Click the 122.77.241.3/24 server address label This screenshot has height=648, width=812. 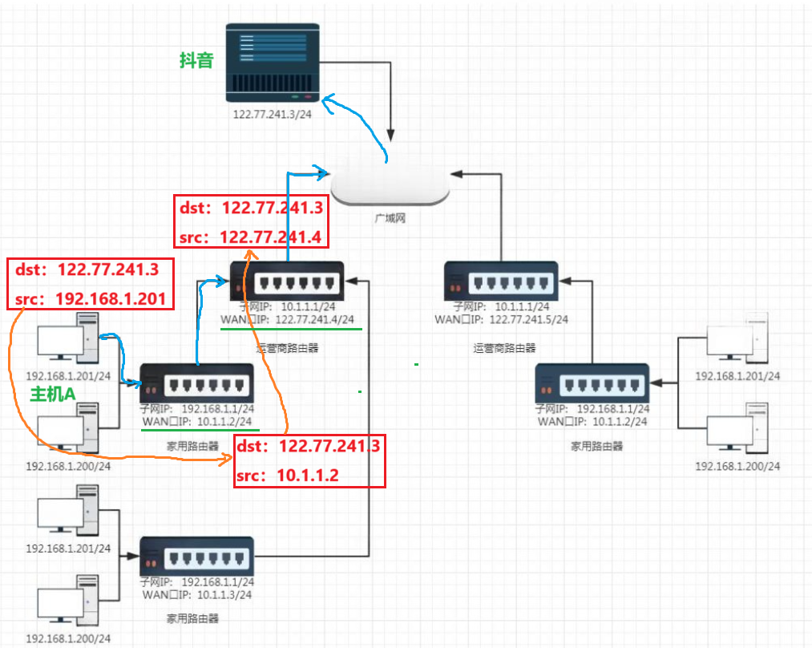coord(273,115)
